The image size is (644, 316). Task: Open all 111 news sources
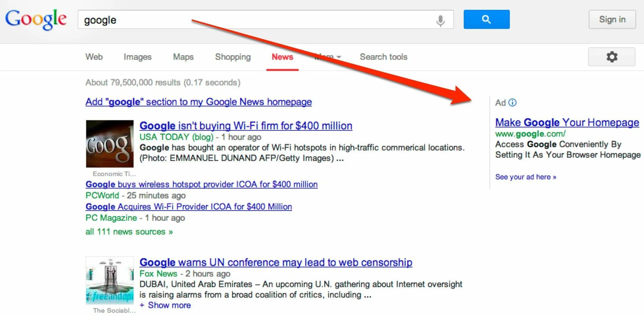(129, 232)
